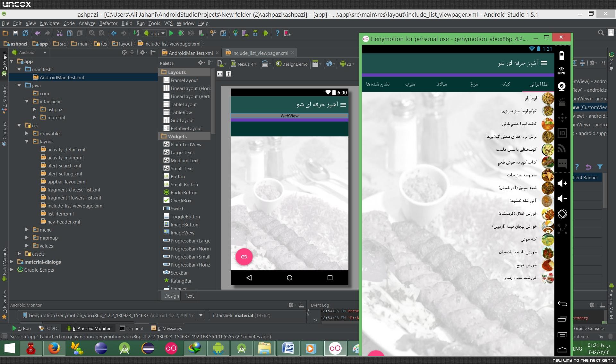This screenshot has width=616, height=364.
Task: Cut selection with the scissors icon
Action: pyautogui.click(x=59, y=33)
